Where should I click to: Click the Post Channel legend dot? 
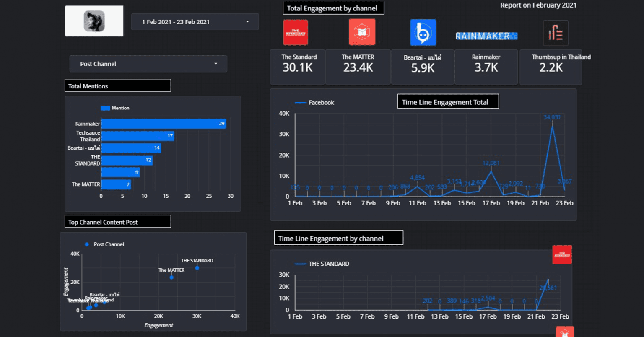click(x=87, y=244)
